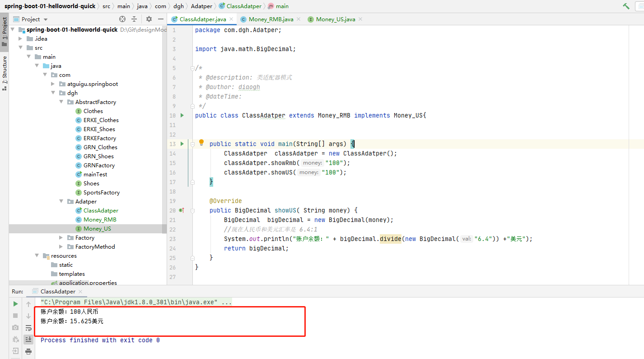
Task: Click the Stop square icon in Run panel
Action: point(15,316)
